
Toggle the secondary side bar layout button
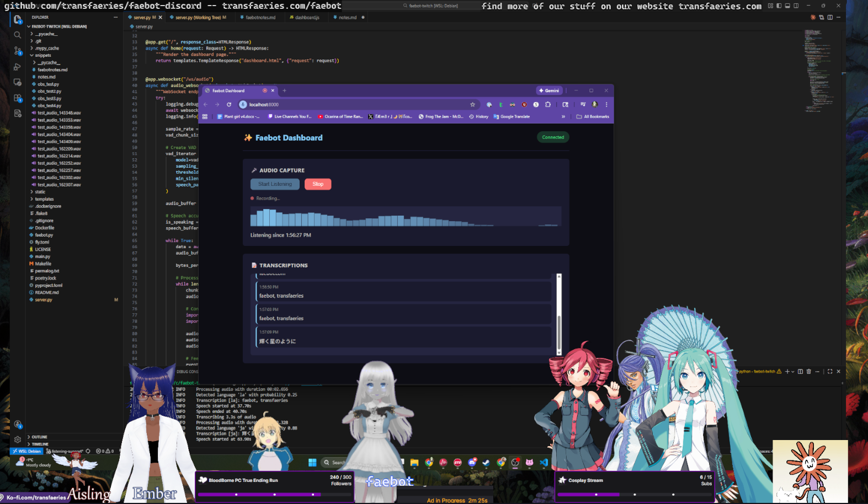click(x=796, y=6)
